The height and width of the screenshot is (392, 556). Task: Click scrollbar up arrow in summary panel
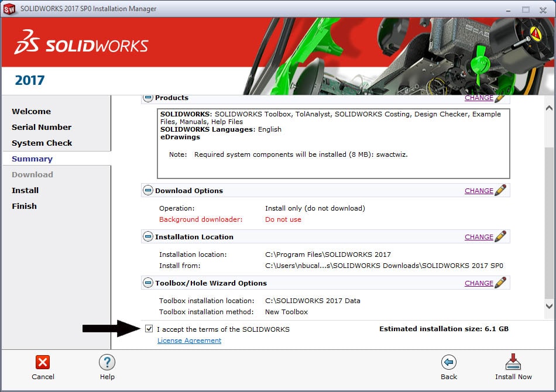(549, 108)
